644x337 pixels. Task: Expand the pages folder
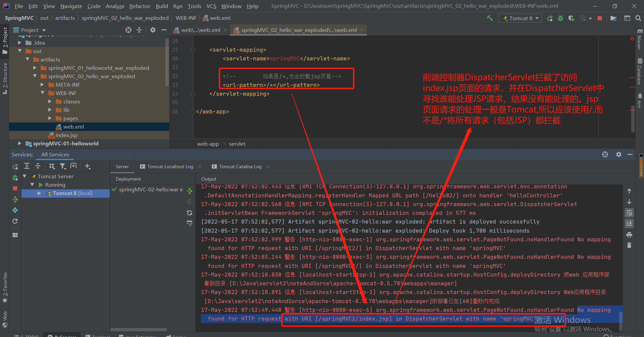[x=50, y=118]
